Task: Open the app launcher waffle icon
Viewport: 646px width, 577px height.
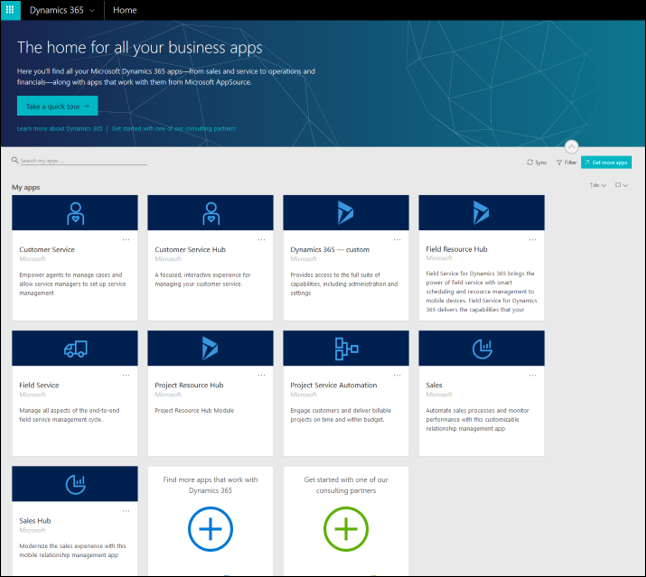Action: 10,10
